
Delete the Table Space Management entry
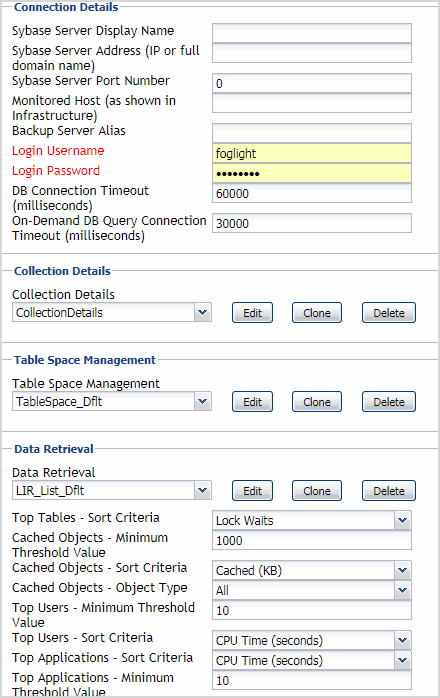(x=389, y=402)
